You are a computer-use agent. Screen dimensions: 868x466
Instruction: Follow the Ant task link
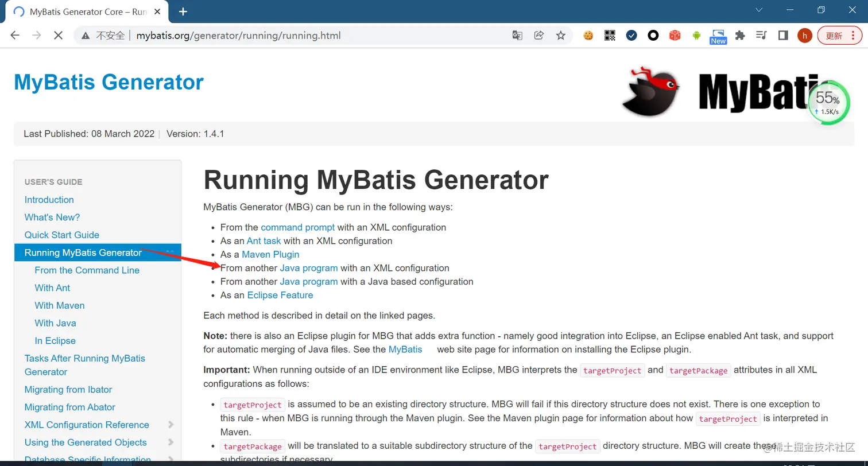pyautogui.click(x=264, y=241)
